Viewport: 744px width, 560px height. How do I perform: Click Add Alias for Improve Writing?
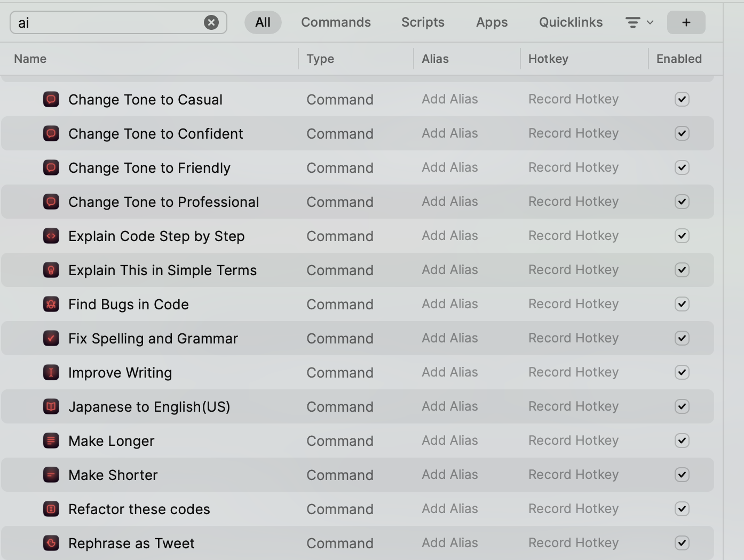click(x=449, y=372)
